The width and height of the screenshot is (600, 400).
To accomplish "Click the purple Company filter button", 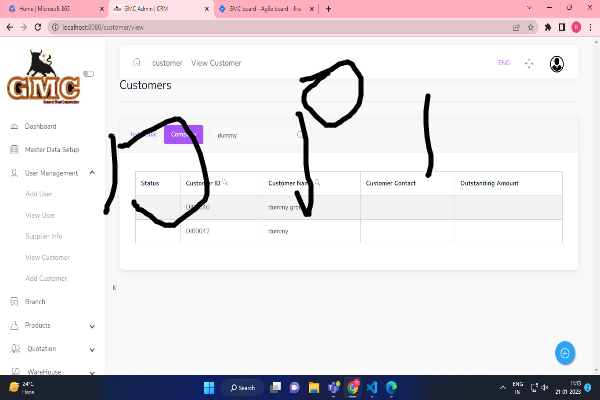I will click(184, 134).
